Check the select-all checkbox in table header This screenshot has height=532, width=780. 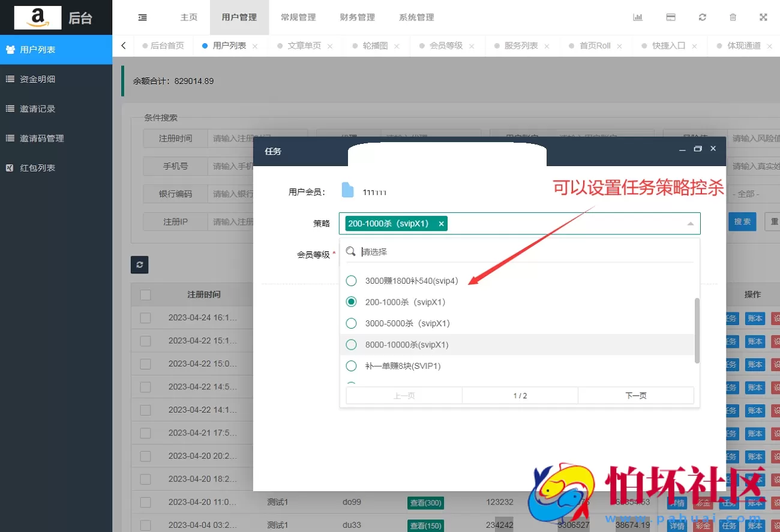tap(145, 294)
